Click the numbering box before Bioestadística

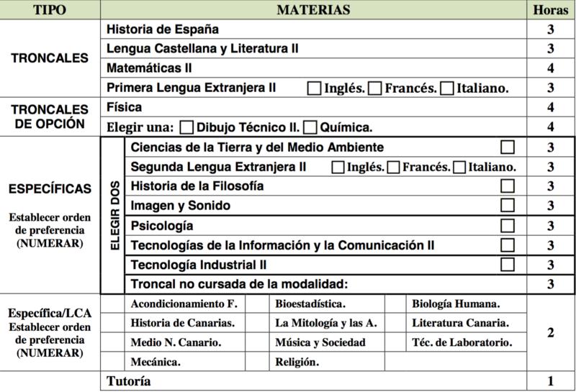click(x=258, y=304)
